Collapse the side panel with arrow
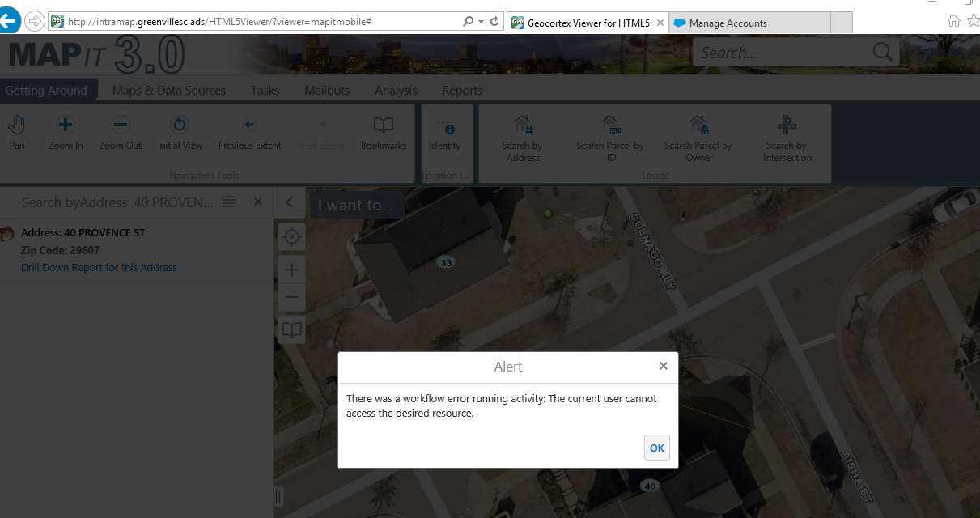The image size is (980, 518). (289, 202)
